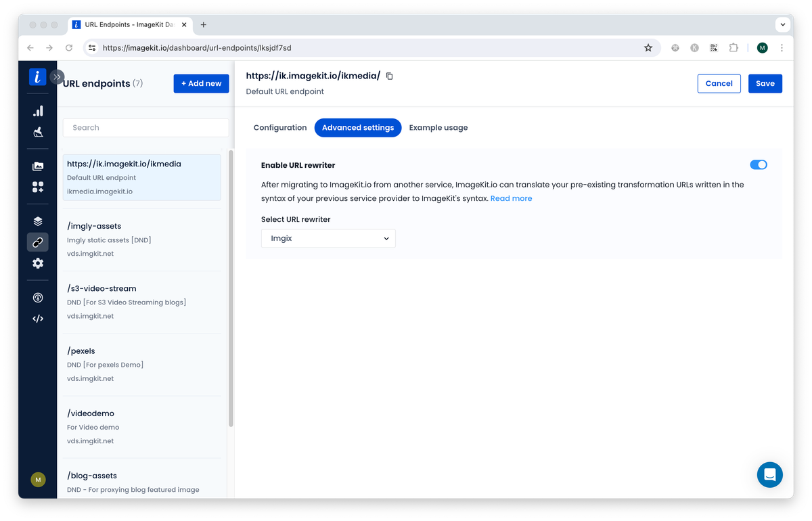Open the apps grid plus icon
This screenshot has width=812, height=521.
[38, 187]
